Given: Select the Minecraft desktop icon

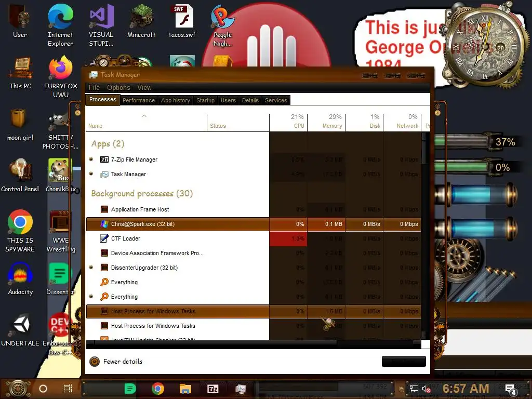Looking at the screenshot, I should click(x=141, y=21).
